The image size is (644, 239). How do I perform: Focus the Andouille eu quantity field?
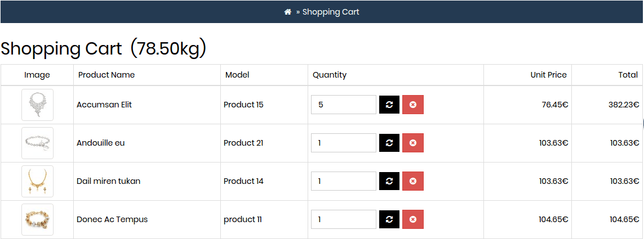point(344,143)
